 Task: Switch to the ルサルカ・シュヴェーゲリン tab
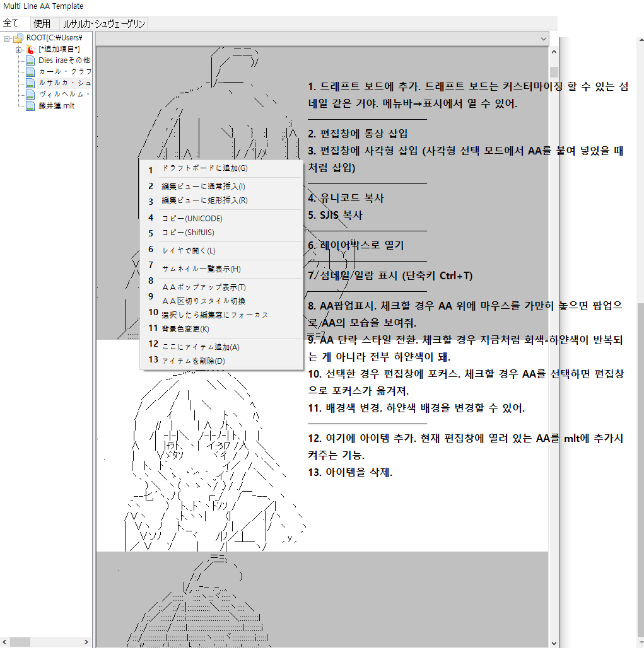pos(104,23)
